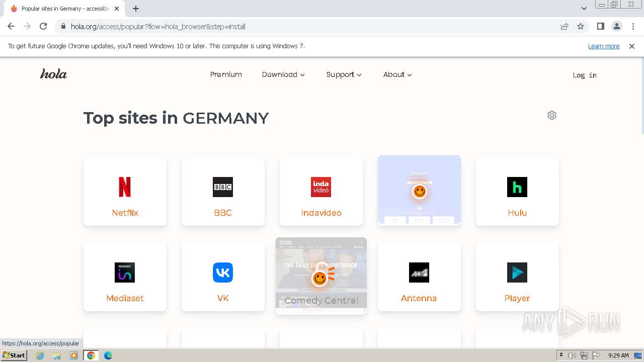Open the Windows Start menu
644x362 pixels.
coord(14,355)
